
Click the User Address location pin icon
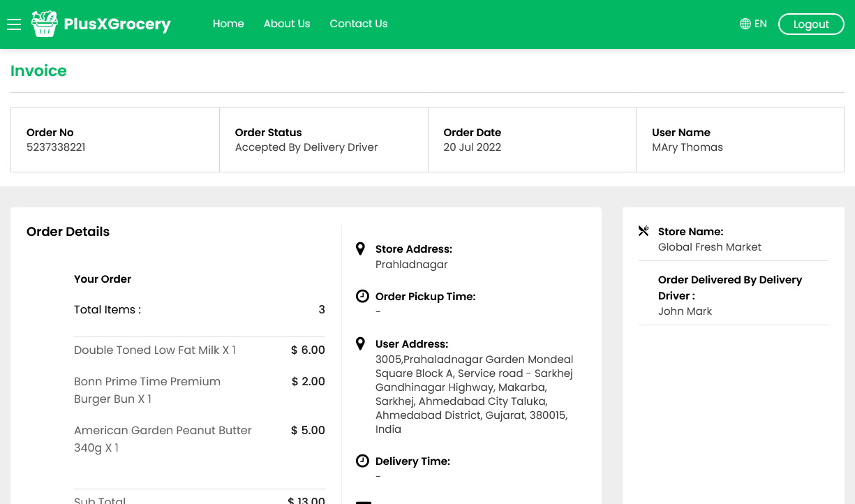click(x=360, y=343)
